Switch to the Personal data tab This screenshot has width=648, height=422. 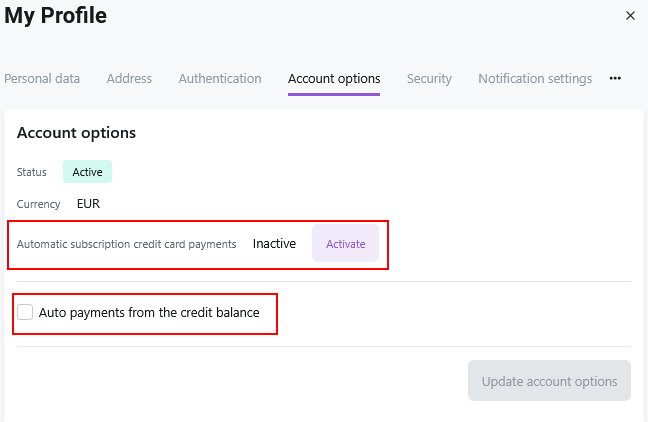(x=42, y=79)
